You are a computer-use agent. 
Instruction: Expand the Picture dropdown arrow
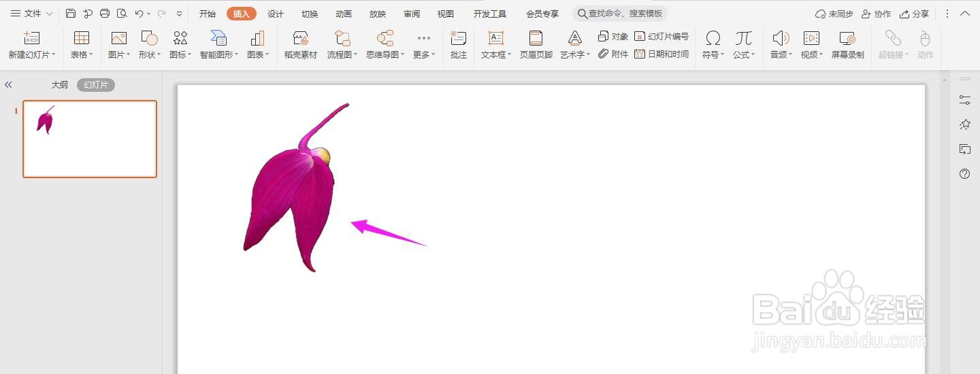pyautogui.click(x=128, y=55)
